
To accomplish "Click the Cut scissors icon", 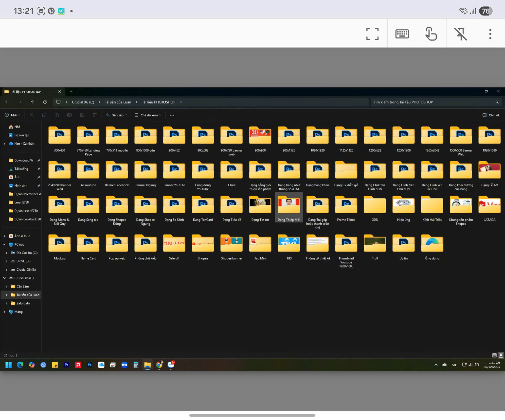I will click(32, 115).
